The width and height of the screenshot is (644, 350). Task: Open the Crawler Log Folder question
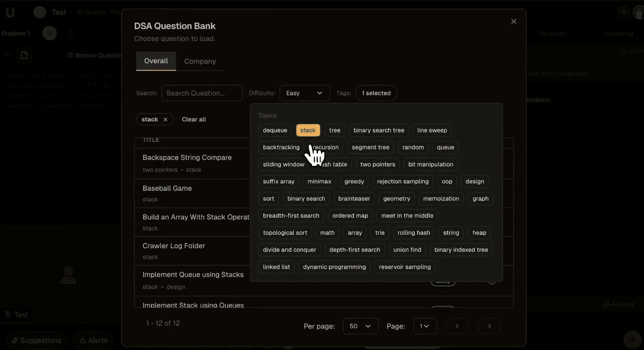(174, 246)
